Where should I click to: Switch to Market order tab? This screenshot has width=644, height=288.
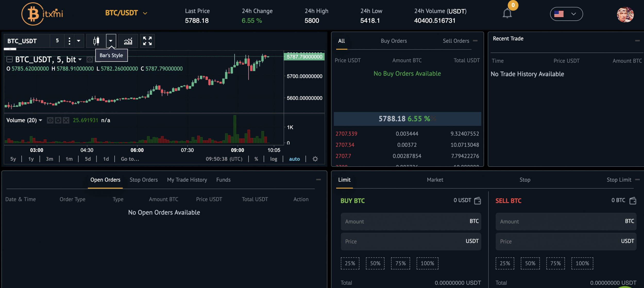pyautogui.click(x=435, y=180)
